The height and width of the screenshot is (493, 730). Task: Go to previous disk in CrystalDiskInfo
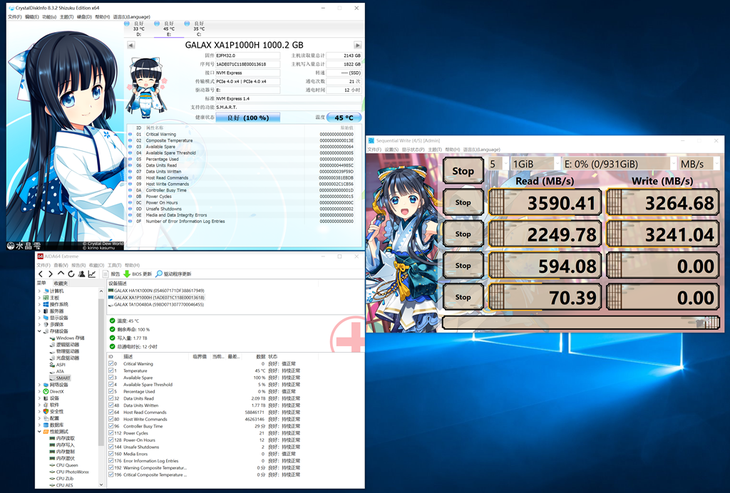(131, 45)
